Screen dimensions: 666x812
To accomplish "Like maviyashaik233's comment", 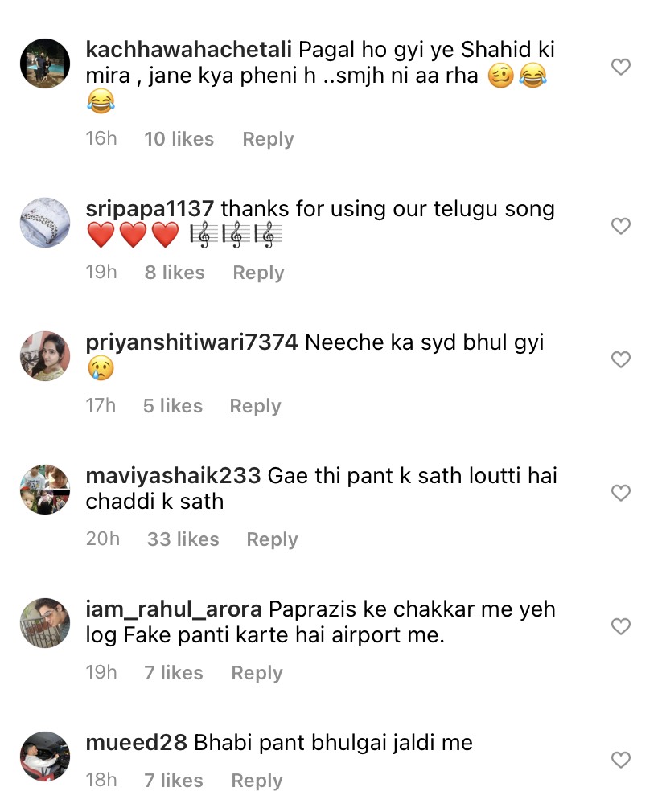I will tap(620, 493).
